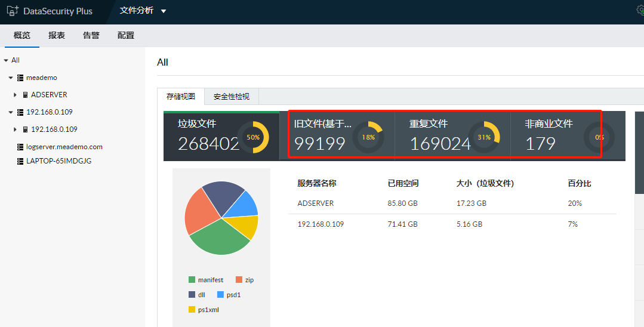Click the 已用空间 column header

tap(403, 184)
